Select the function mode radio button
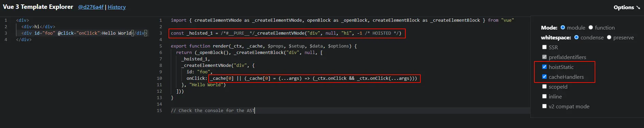The height and width of the screenshot is (128, 644). coord(591,28)
